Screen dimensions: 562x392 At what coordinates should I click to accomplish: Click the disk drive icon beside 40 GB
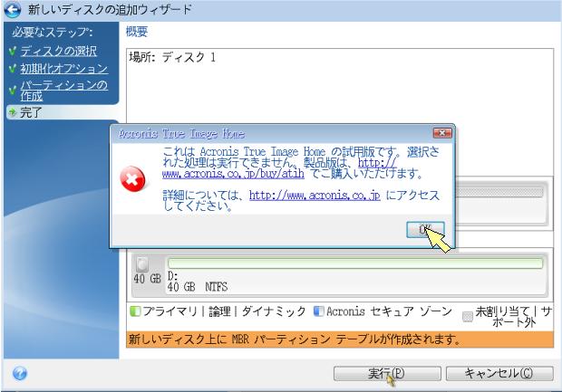[x=142, y=264]
